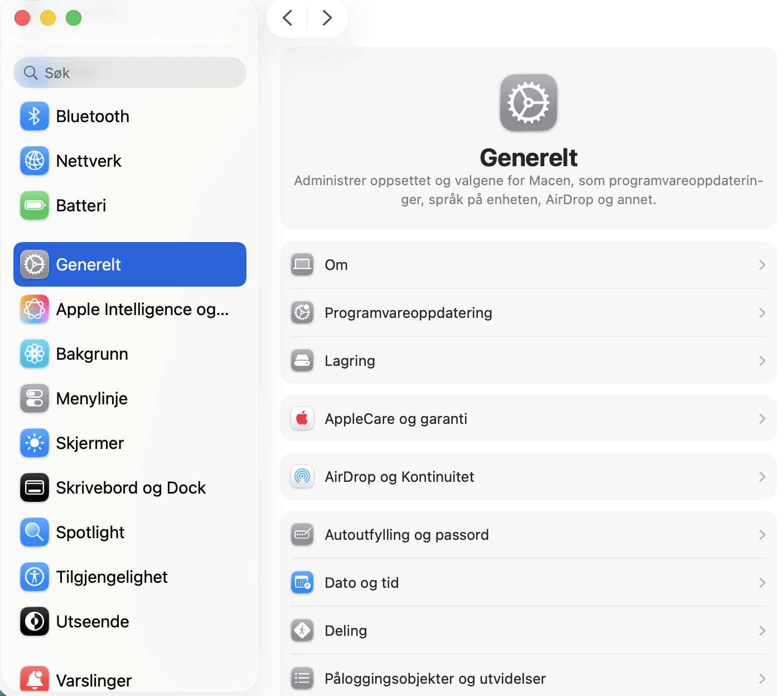This screenshot has width=784, height=696.
Task: Expand the Dato og tid chevron
Action: coord(762,583)
